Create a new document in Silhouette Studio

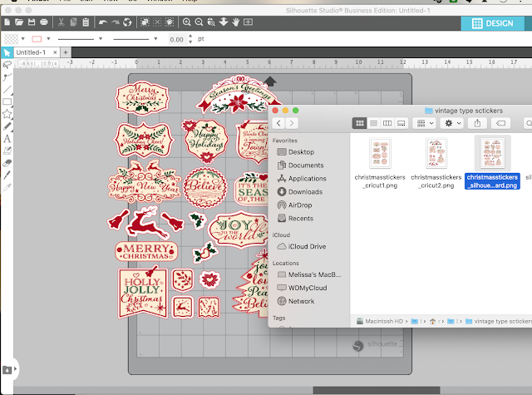[7, 22]
